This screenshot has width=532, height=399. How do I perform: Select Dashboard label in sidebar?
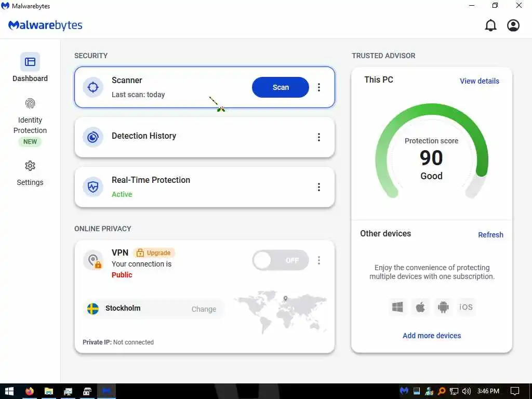tap(30, 78)
